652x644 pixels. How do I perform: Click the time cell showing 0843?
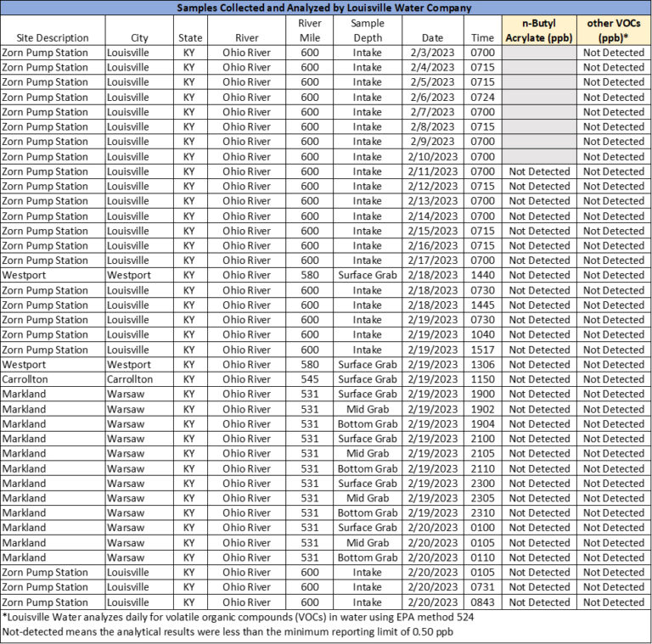[481, 602]
